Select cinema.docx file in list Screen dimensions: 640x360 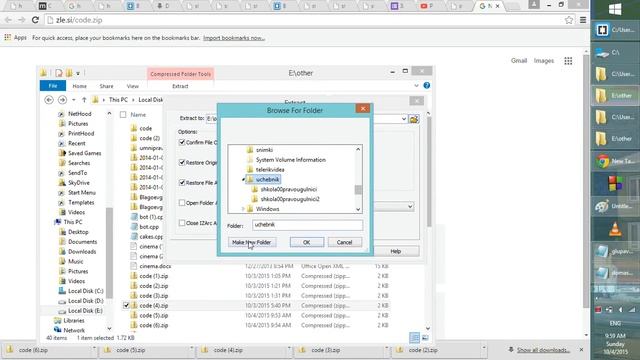pos(155,266)
